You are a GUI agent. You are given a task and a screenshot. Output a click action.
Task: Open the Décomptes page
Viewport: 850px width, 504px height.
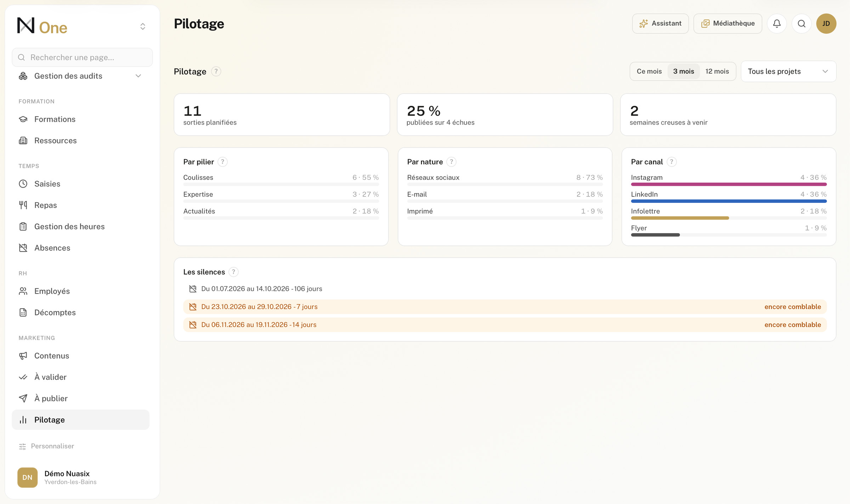tap(81, 313)
